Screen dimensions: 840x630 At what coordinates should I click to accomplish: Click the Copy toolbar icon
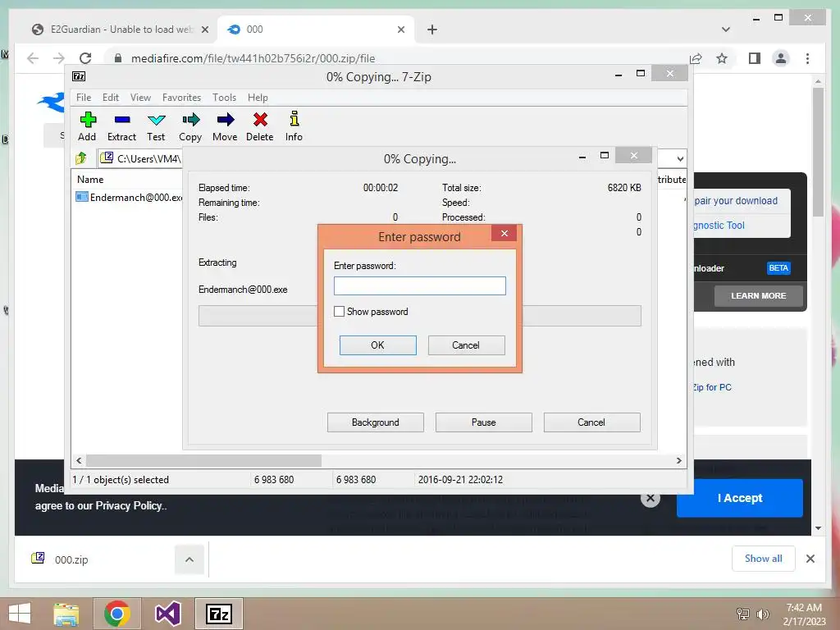[190, 126]
